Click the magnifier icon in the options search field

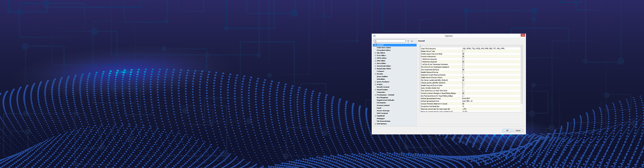tap(376, 41)
